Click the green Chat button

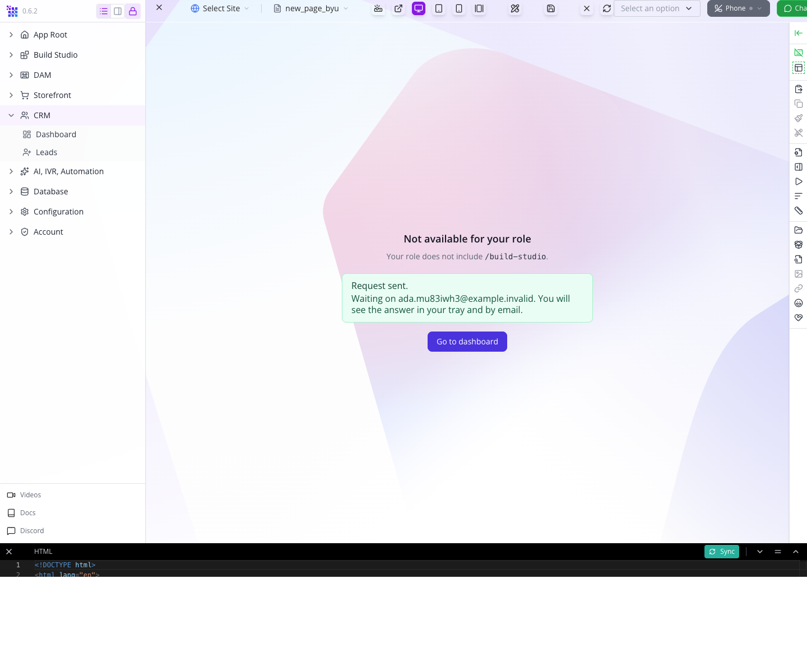click(x=792, y=8)
